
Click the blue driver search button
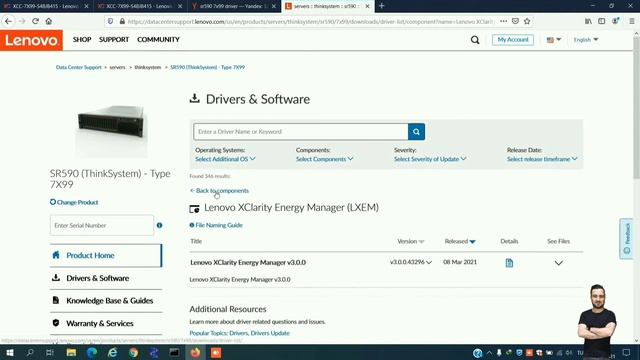416,131
